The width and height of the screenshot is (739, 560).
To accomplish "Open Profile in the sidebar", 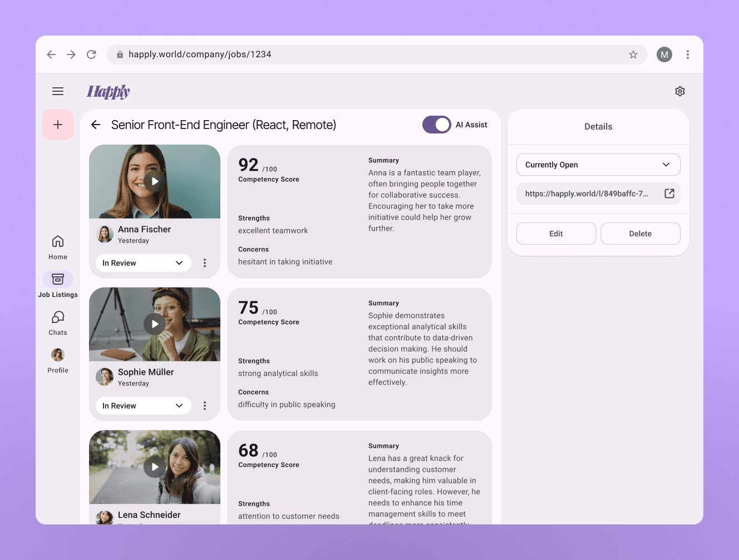I will (x=58, y=361).
